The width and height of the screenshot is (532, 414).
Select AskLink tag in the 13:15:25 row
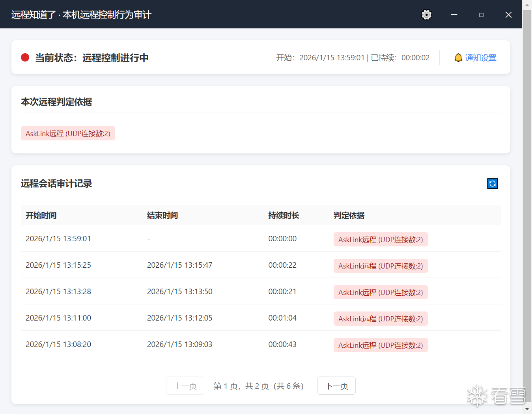click(x=381, y=266)
